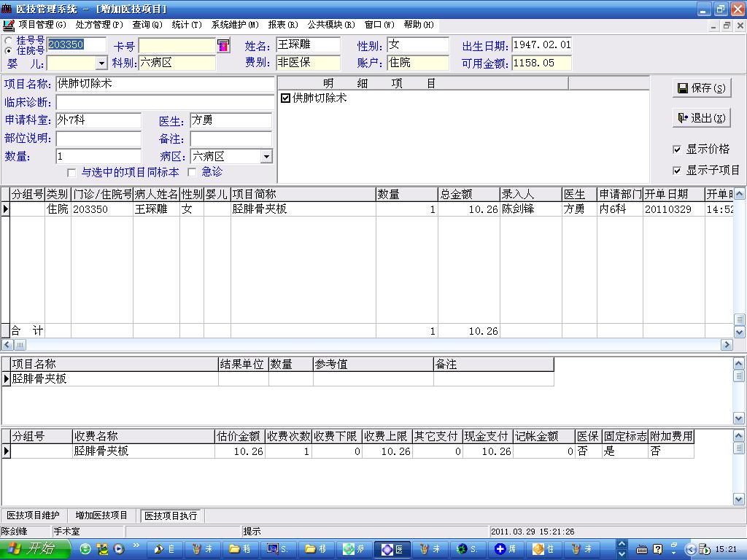
Task: Click the horizontal scrollbar of the order grid
Action: (x=365, y=344)
